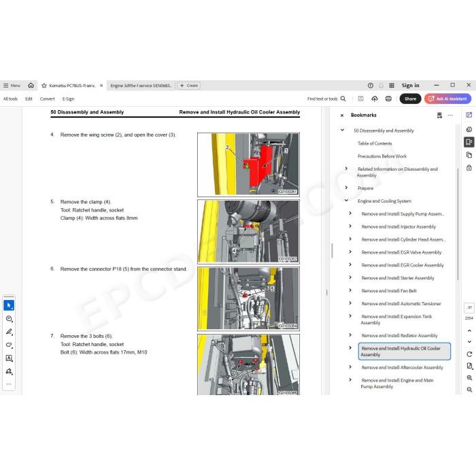Select Remove and Install Hydraulic Oil Cooler bookmark

pos(405,352)
